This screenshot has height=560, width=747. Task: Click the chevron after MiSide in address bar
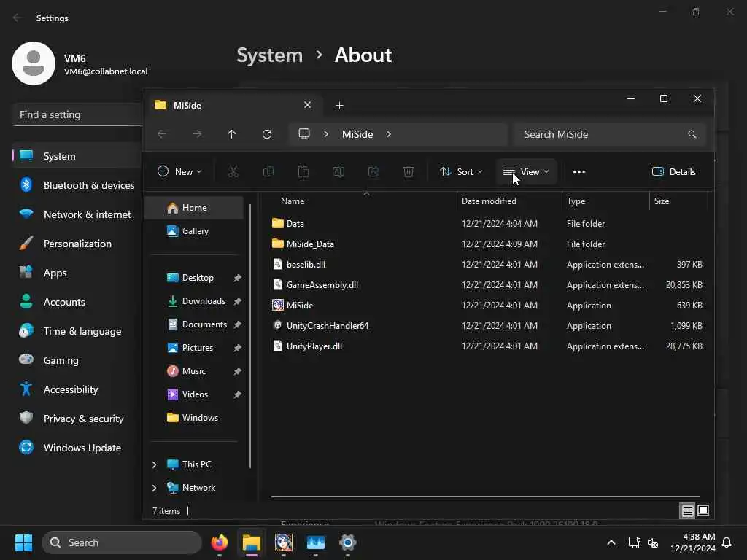click(x=389, y=134)
